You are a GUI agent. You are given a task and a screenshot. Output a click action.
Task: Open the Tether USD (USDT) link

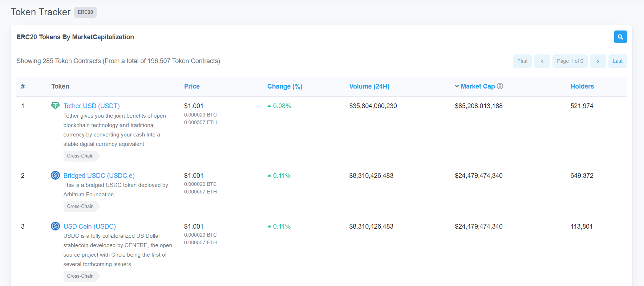point(92,106)
